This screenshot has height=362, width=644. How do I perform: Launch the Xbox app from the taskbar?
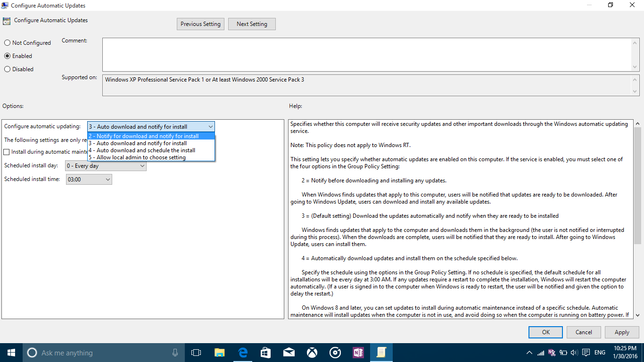click(x=312, y=353)
